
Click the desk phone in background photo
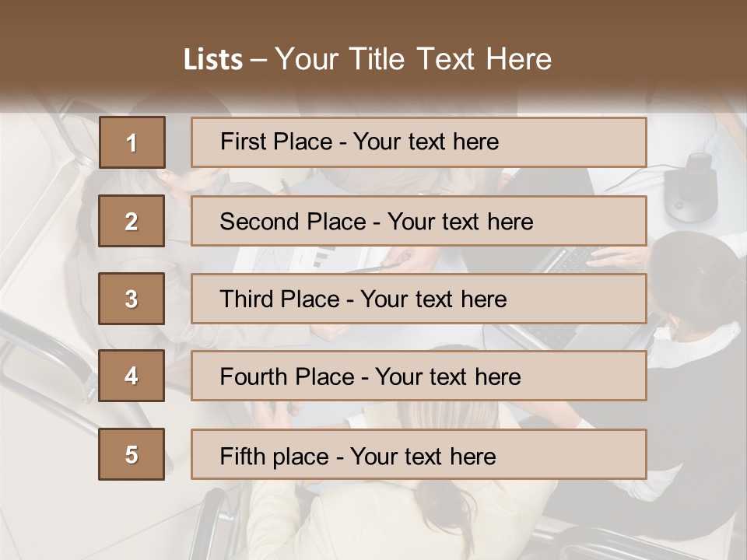click(691, 187)
